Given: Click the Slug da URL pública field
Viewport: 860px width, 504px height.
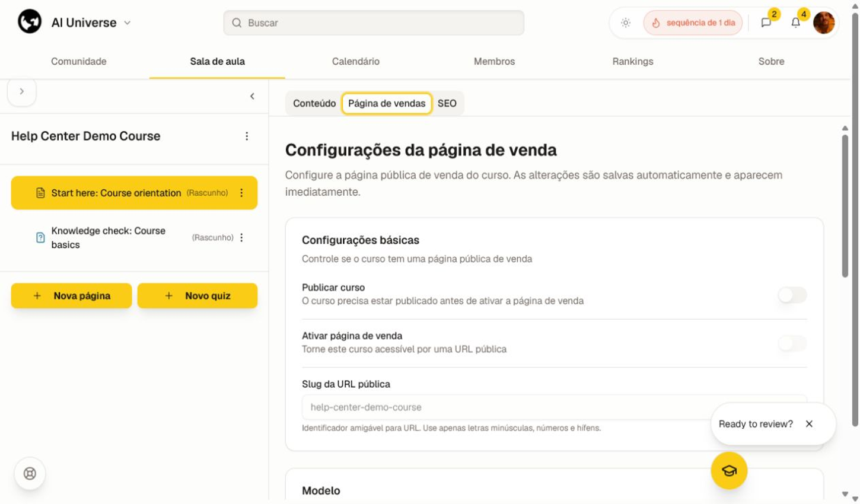Looking at the screenshot, I should 555,407.
